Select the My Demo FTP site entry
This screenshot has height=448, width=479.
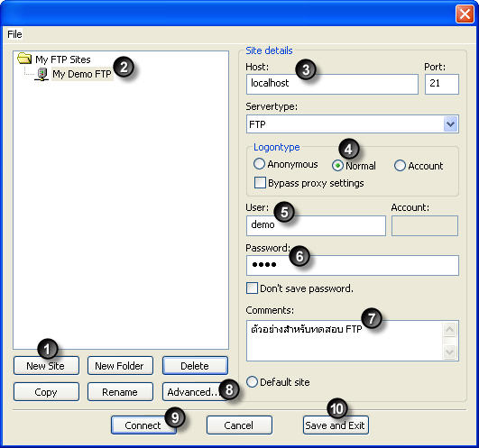click(x=82, y=74)
